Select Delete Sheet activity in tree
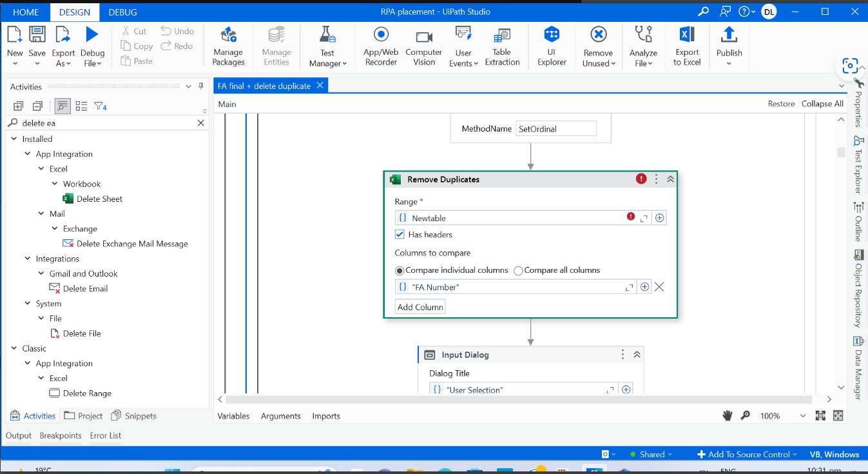The width and height of the screenshot is (868, 474). pos(93,199)
